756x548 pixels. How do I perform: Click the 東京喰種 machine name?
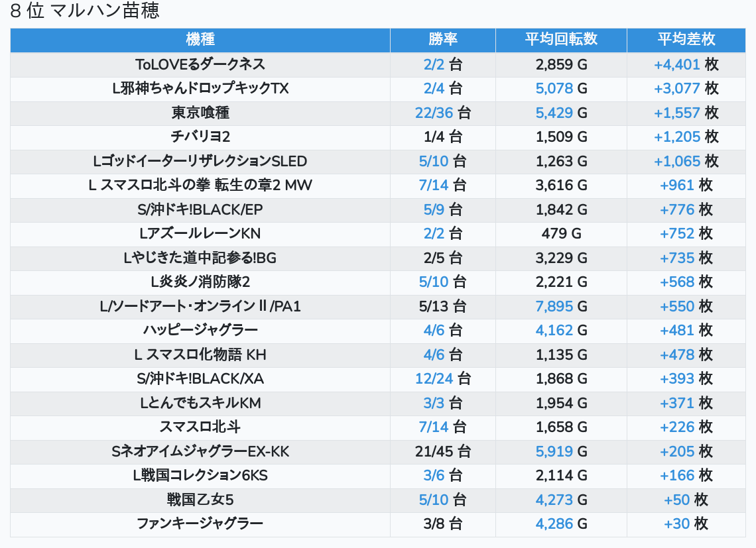pyautogui.click(x=200, y=113)
